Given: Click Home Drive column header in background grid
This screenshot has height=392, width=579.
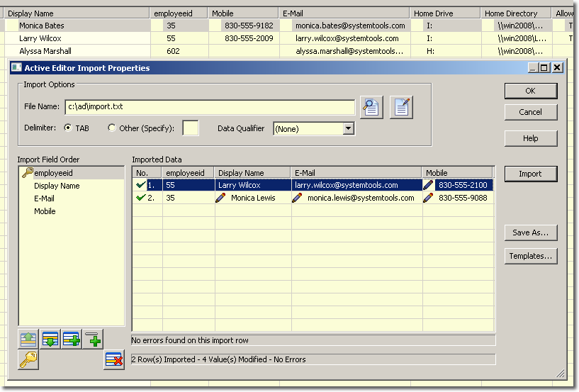Looking at the screenshot, I should tap(444, 13).
